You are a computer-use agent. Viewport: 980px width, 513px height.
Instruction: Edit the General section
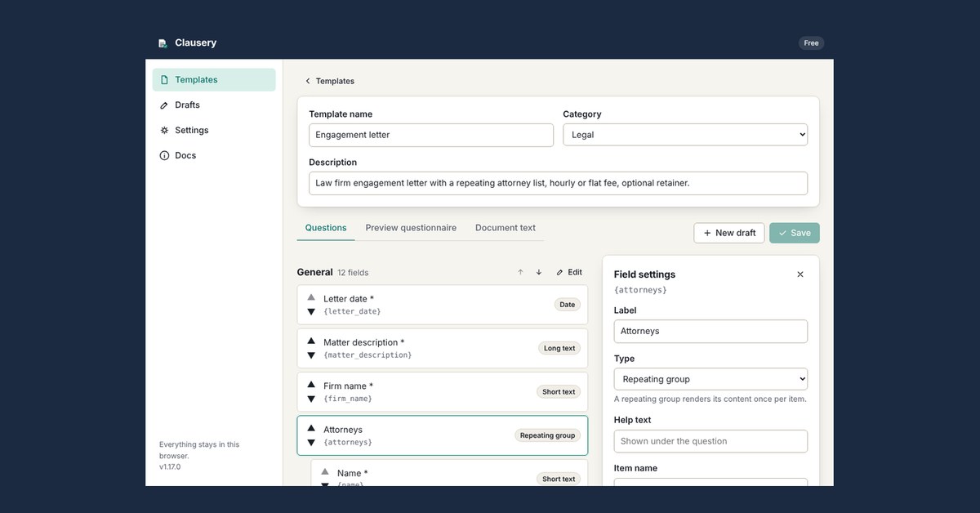pyautogui.click(x=569, y=272)
